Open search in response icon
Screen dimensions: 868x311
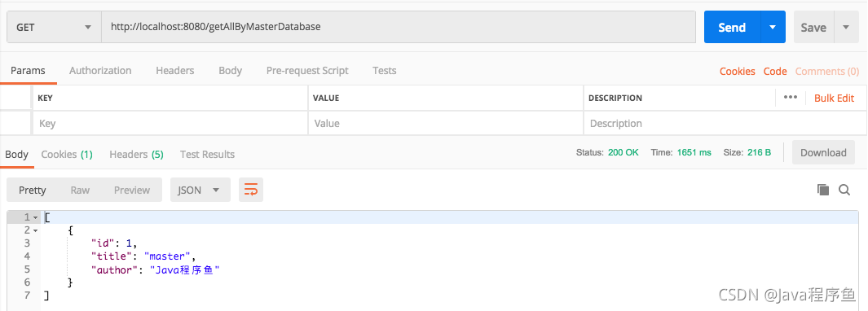(844, 190)
